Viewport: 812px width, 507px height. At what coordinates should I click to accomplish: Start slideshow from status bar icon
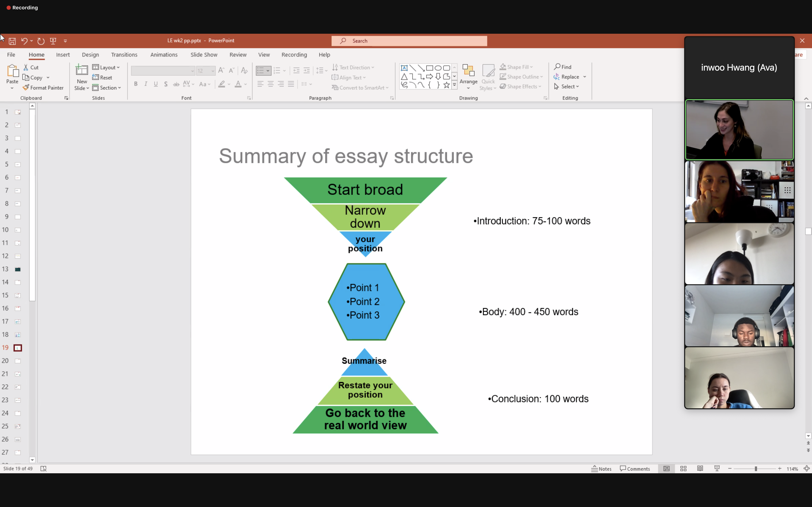pos(717,469)
